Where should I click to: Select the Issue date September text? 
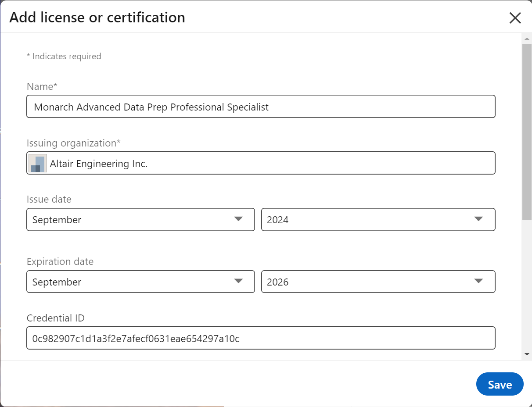57,220
